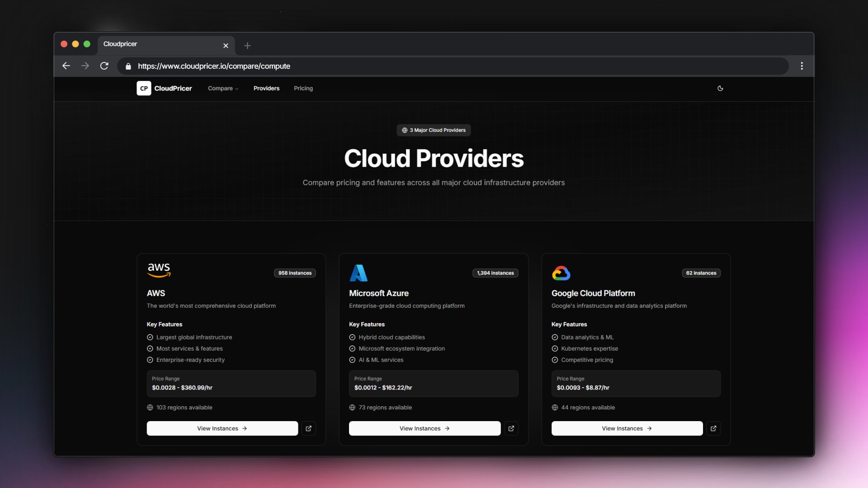Click the 1,394 instances badge on Azure
This screenshot has width=868, height=488.
click(x=495, y=273)
